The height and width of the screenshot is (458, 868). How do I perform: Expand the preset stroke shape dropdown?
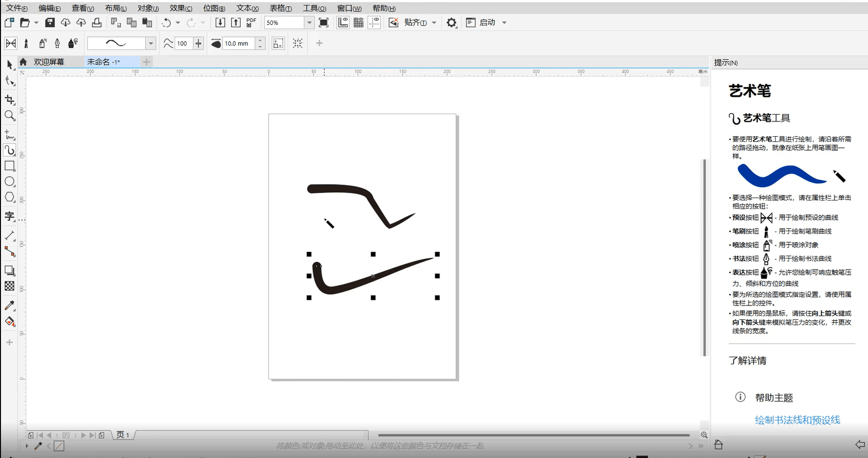(x=151, y=44)
